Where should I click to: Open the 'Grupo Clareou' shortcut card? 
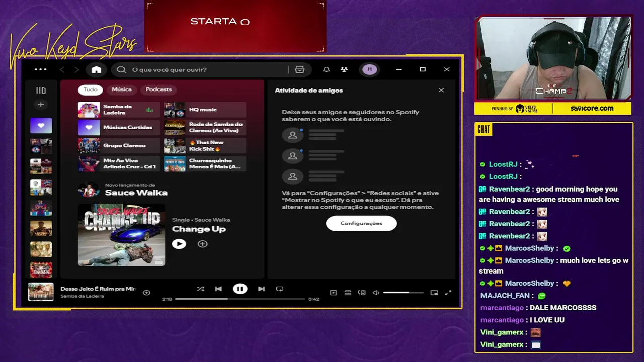[x=119, y=146]
